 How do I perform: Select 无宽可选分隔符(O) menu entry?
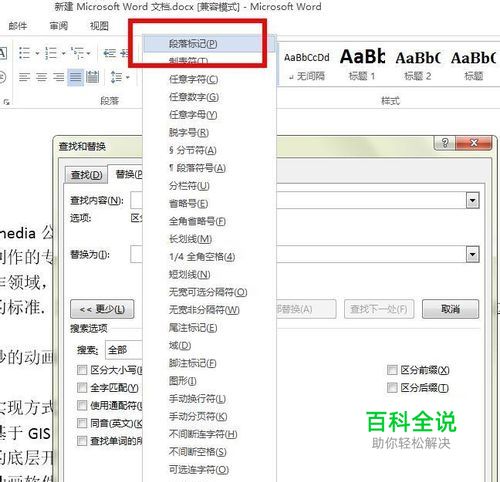(209, 292)
